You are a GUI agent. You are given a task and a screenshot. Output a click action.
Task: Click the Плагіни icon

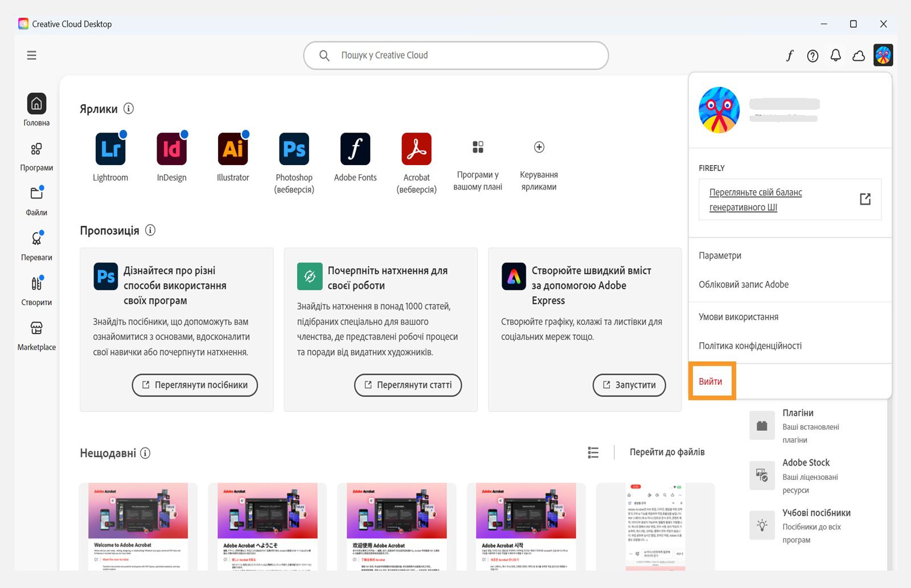click(x=762, y=425)
